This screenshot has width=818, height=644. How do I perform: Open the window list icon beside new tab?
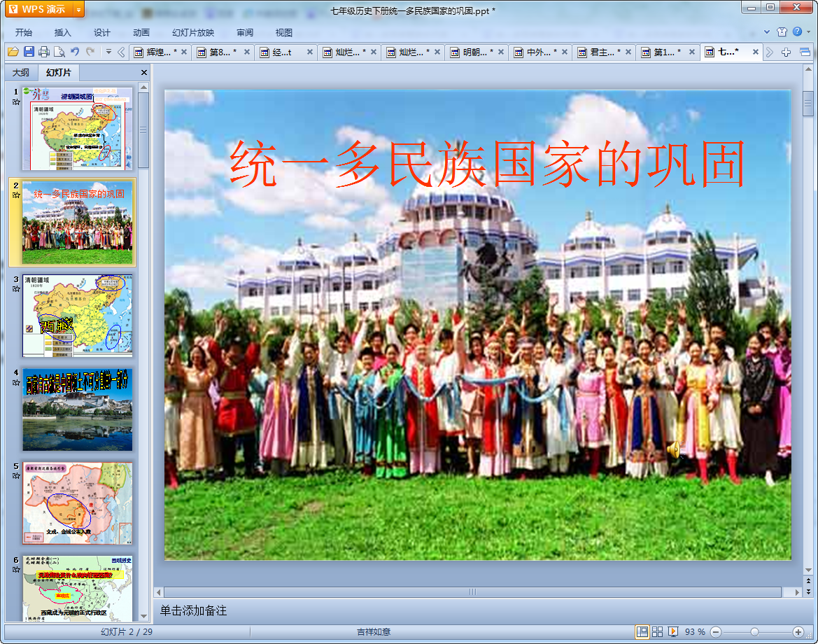(805, 52)
